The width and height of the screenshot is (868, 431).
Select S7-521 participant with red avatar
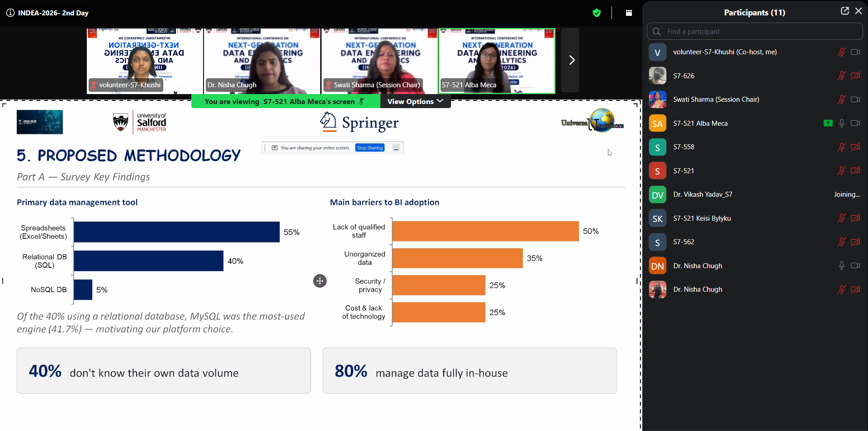coord(754,171)
